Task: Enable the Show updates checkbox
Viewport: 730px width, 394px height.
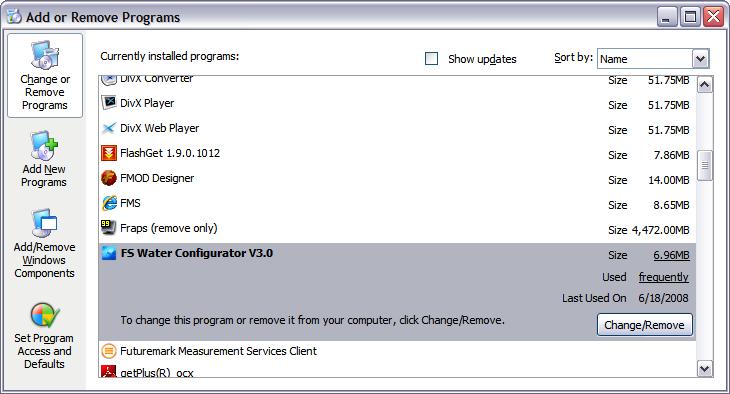Action: (432, 59)
